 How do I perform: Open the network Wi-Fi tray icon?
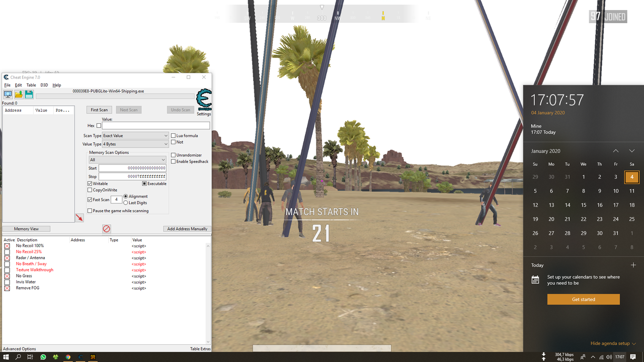[x=601, y=357]
